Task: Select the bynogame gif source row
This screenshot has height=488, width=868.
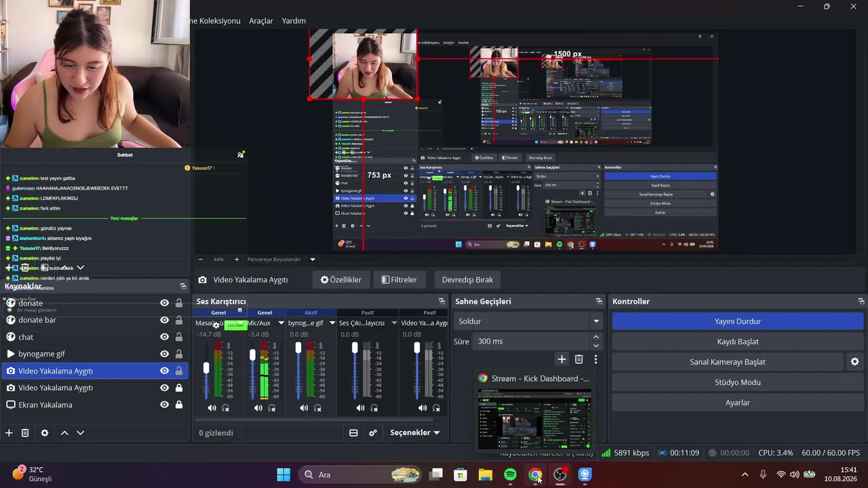Action: [x=94, y=354]
